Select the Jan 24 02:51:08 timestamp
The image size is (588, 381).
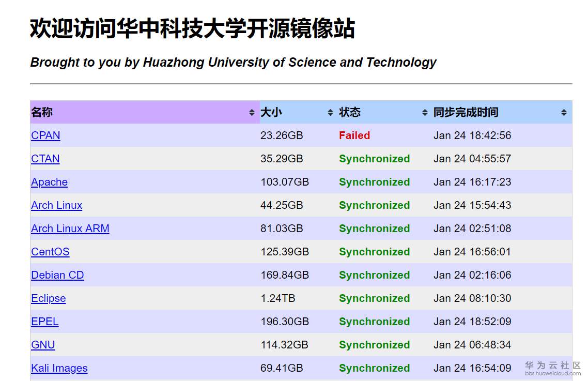click(x=472, y=228)
